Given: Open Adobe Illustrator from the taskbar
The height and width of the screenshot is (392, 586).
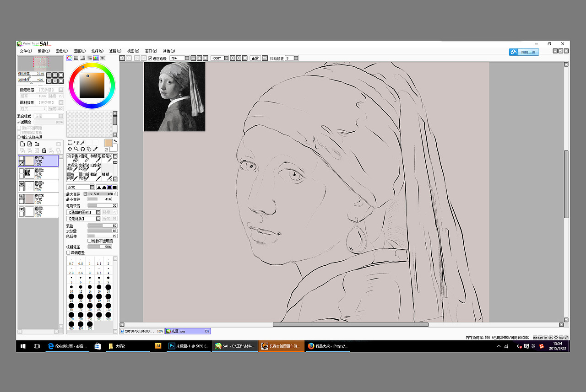Looking at the screenshot, I should click(x=158, y=346).
